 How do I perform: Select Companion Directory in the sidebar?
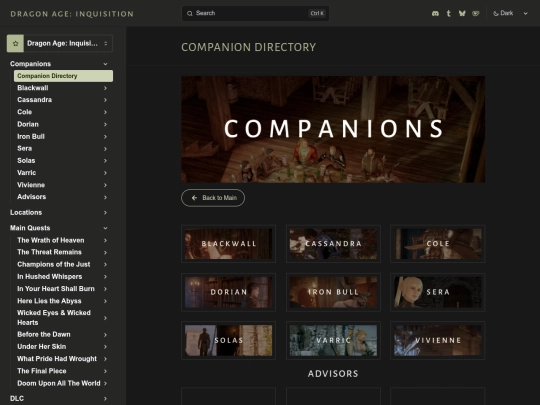[x=63, y=76]
